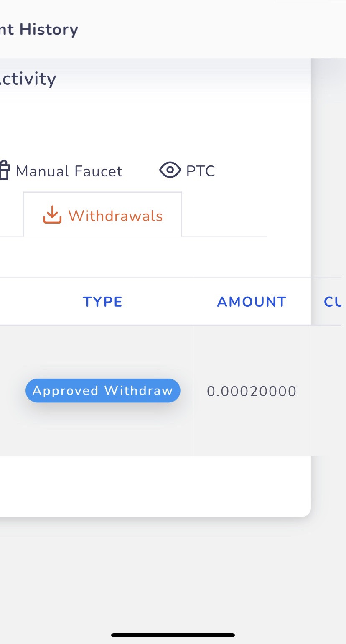Sort by the TYPE column header
Viewport: 346px width, 644px height.
[102, 302]
